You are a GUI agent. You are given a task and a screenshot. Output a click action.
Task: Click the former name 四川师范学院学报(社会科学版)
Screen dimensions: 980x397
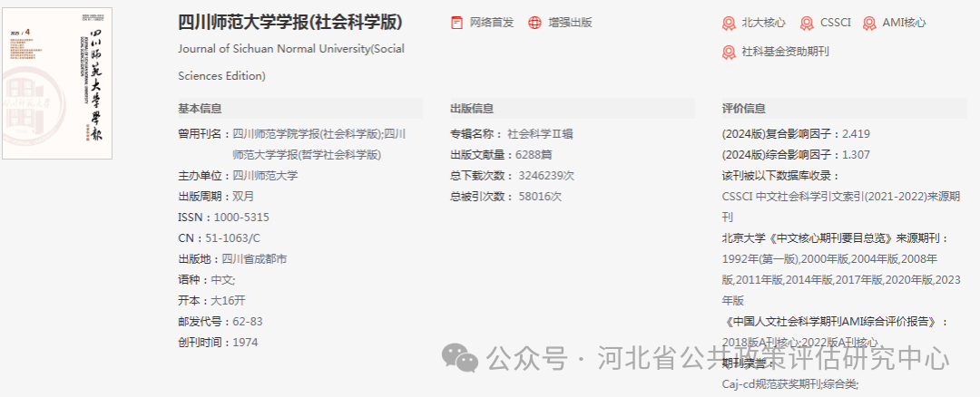coord(307,133)
